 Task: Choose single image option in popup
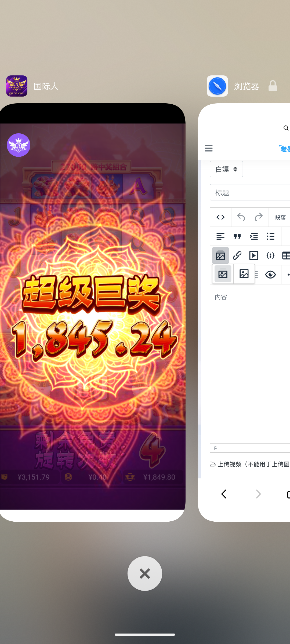point(244,274)
